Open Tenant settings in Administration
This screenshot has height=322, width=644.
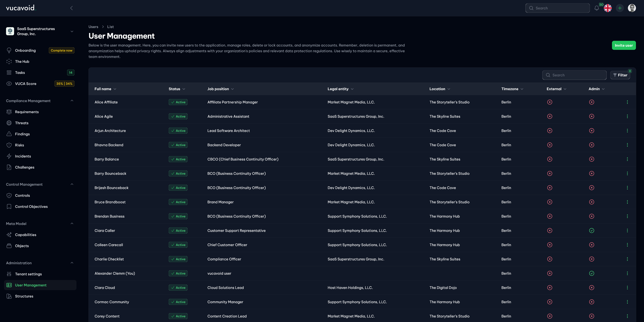tap(29, 274)
